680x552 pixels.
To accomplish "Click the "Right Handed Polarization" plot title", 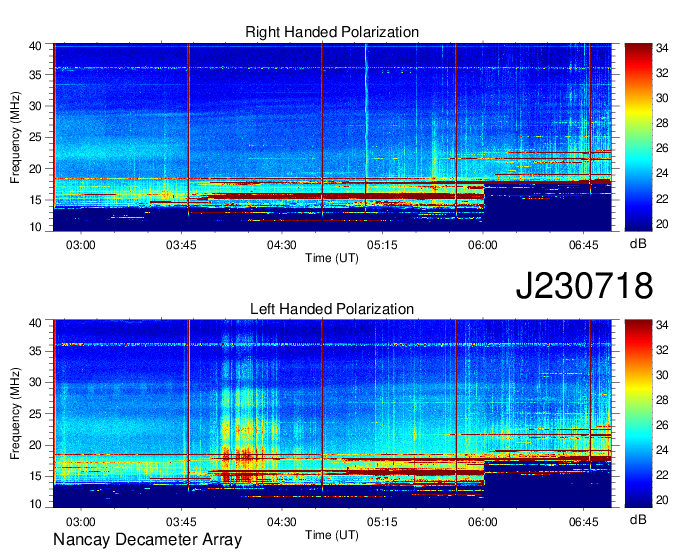I will click(x=332, y=32).
